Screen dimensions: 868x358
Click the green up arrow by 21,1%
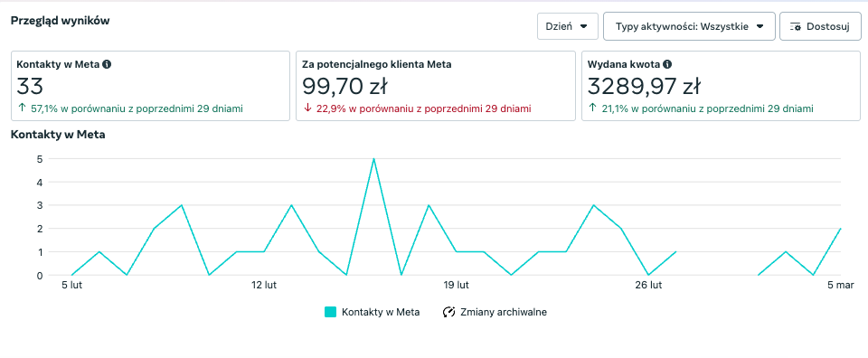click(x=592, y=108)
